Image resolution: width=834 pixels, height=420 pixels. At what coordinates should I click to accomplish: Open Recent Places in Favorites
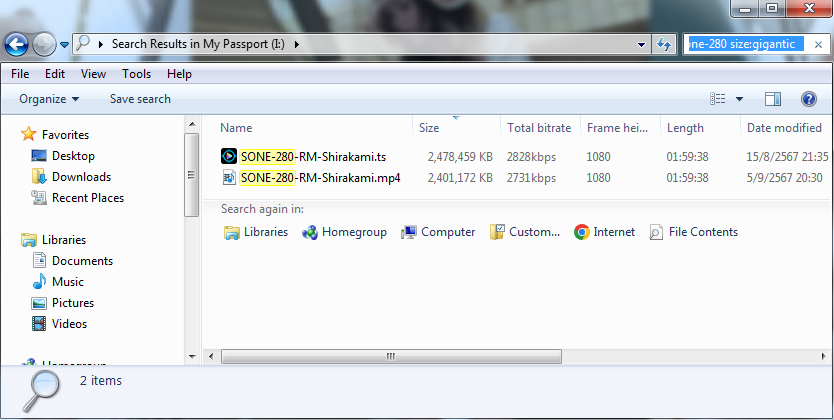pos(88,198)
